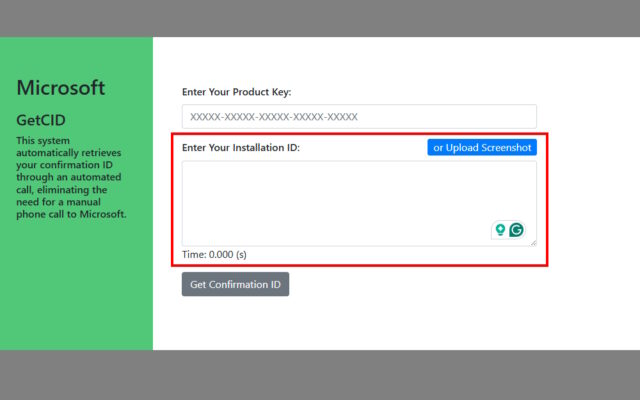Click the gray band below the page
The width and height of the screenshot is (640, 400).
pyautogui.click(x=320, y=376)
